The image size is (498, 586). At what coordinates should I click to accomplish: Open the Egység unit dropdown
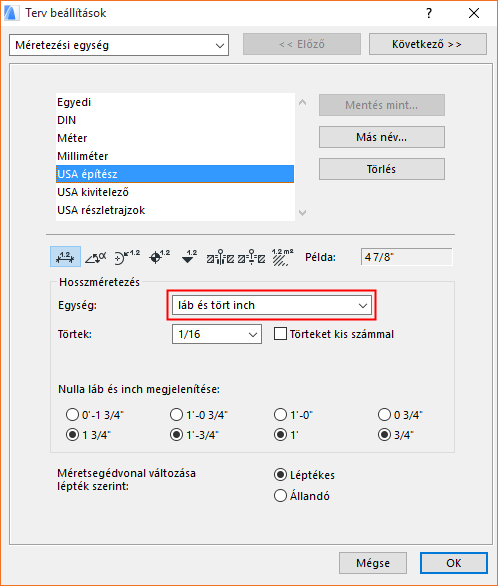click(272, 305)
